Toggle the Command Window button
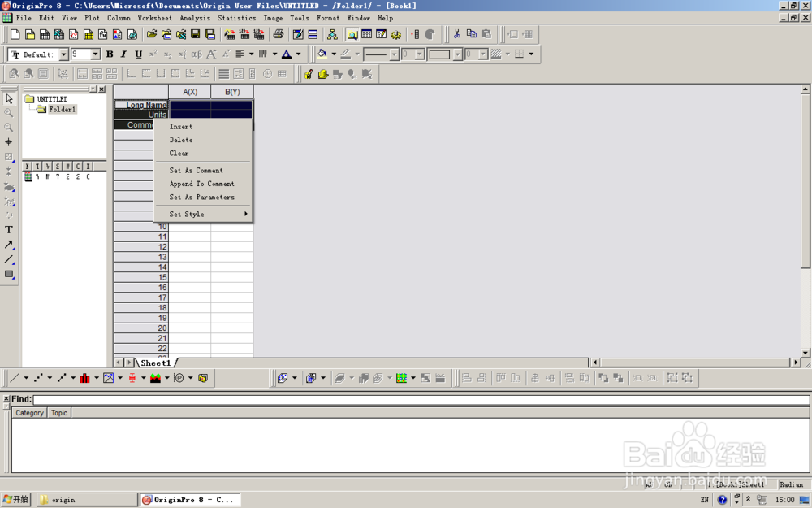Image resolution: width=812 pixels, height=508 pixels. (381, 34)
